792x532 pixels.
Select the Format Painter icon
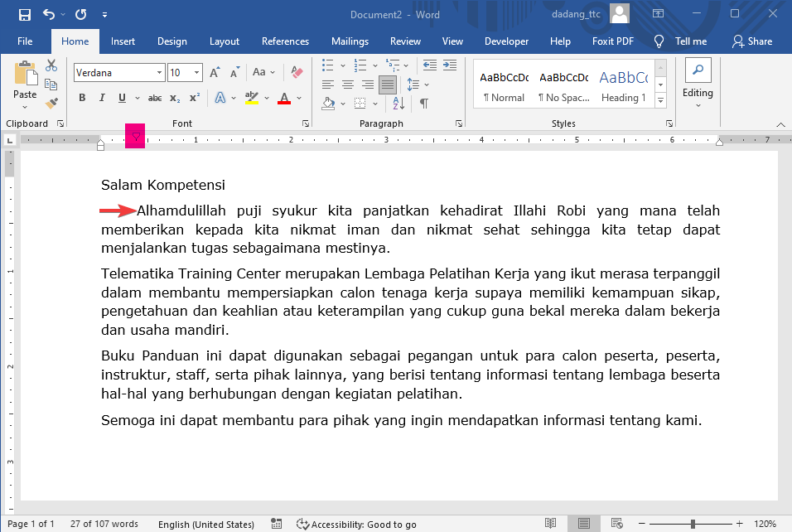(50, 103)
